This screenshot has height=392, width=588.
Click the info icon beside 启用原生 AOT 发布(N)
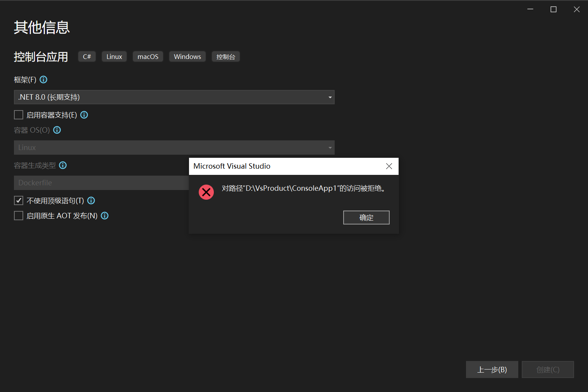point(105,216)
